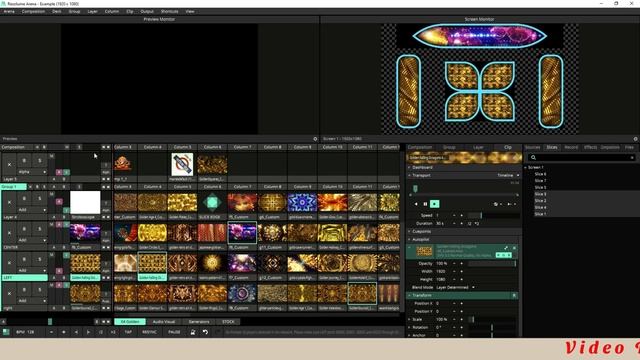The height and width of the screenshot is (360, 640).
Task: Toggle Solo (S) on the Right layer
Action: [x=40, y=289]
